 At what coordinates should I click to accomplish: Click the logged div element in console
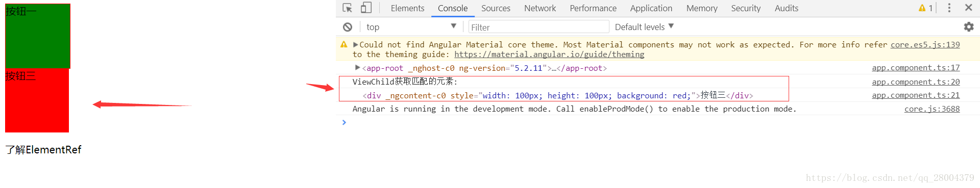pos(558,95)
